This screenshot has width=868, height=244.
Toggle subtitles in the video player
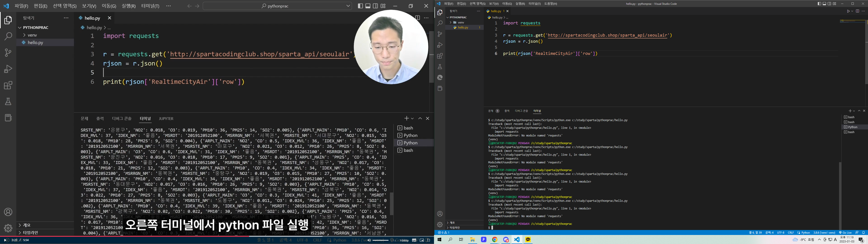[414, 240]
